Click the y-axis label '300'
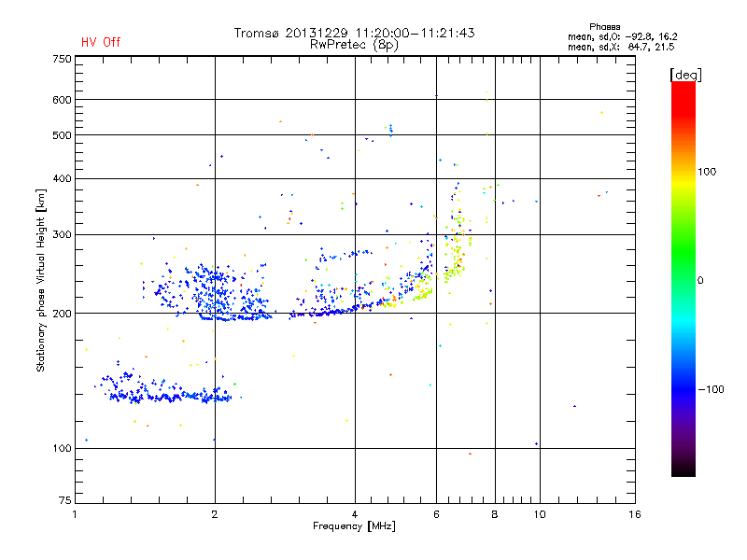This screenshot has height=560, width=747. click(x=62, y=235)
